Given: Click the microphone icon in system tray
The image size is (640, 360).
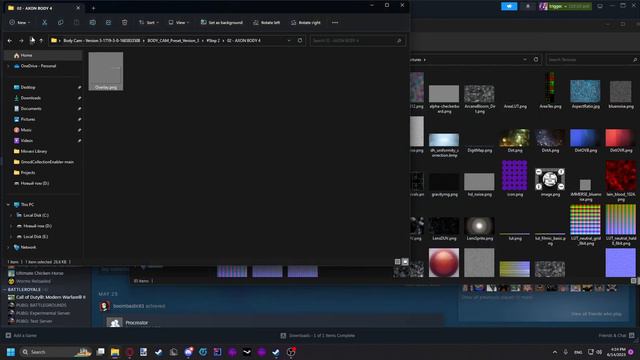Looking at the screenshot, I should coord(566,352).
